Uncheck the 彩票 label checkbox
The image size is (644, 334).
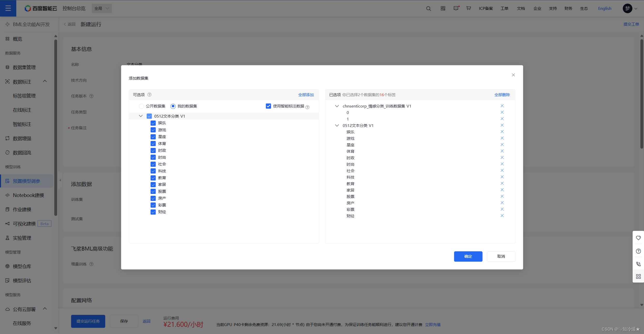point(153,205)
